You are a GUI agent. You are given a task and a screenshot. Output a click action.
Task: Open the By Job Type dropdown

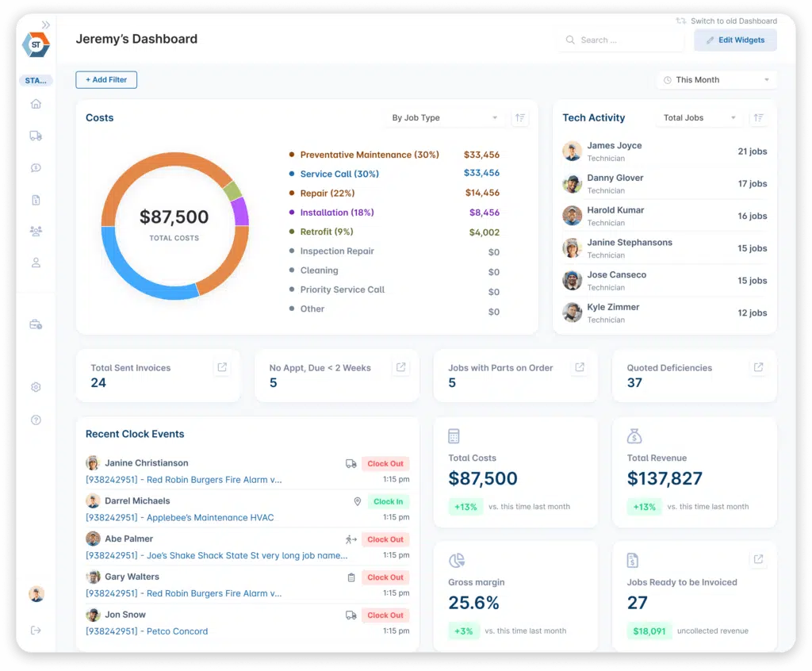pos(445,118)
